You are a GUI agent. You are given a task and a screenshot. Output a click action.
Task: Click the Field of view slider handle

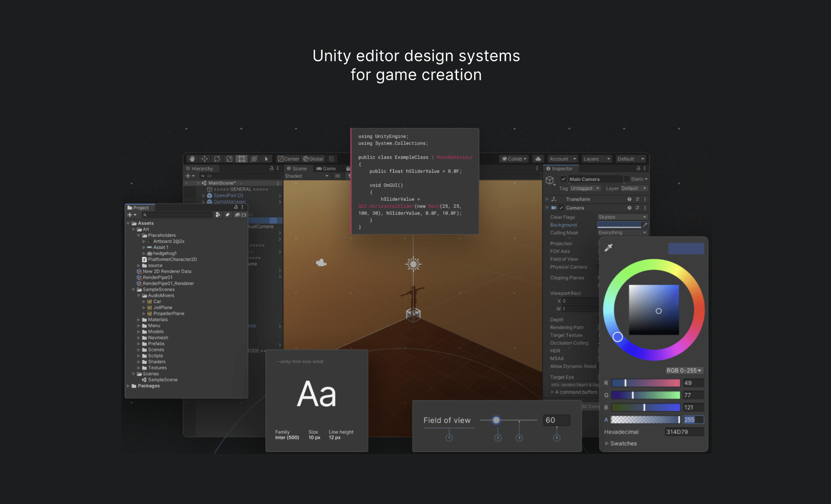[496, 420]
